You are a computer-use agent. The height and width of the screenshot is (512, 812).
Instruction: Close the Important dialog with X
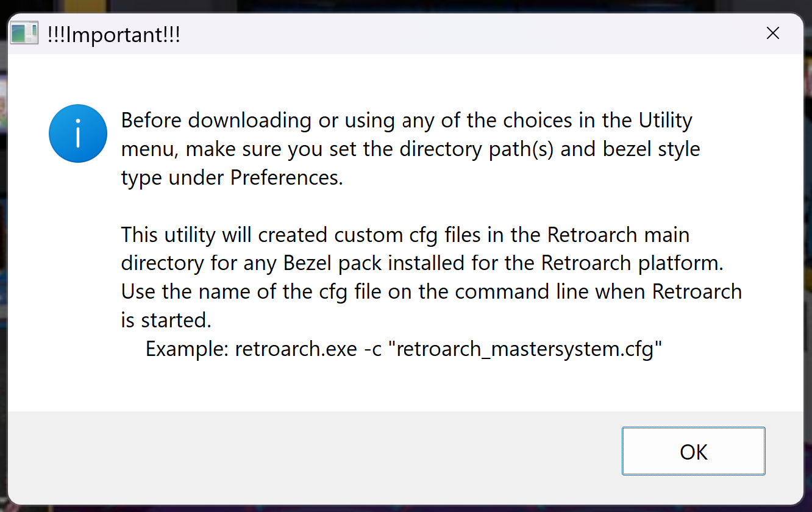772,34
